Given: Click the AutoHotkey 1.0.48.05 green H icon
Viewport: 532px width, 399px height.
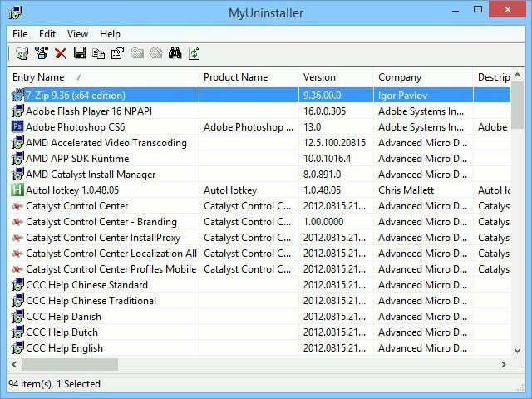Looking at the screenshot, I should coord(17,190).
